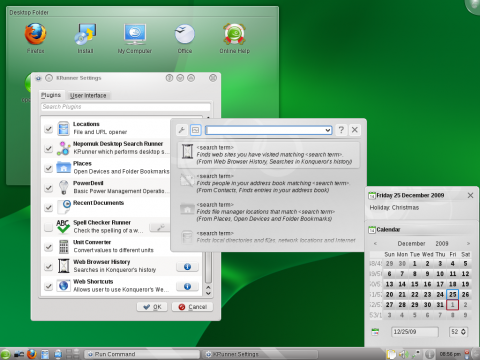Click the Unit Converter plugin row text
The image size is (480, 360).
[x=113, y=246]
